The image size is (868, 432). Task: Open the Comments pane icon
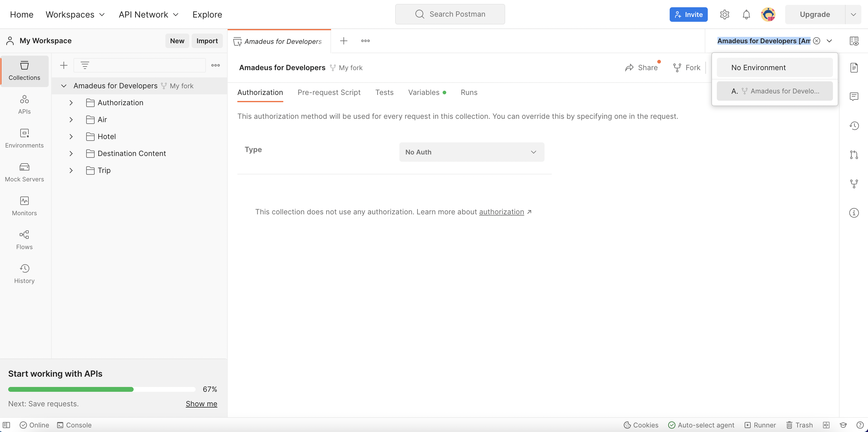[854, 97]
